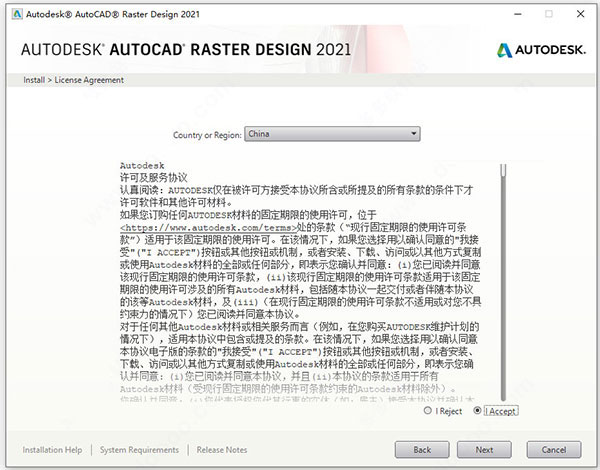
Task: Minimize the installer window
Action: pos(518,14)
